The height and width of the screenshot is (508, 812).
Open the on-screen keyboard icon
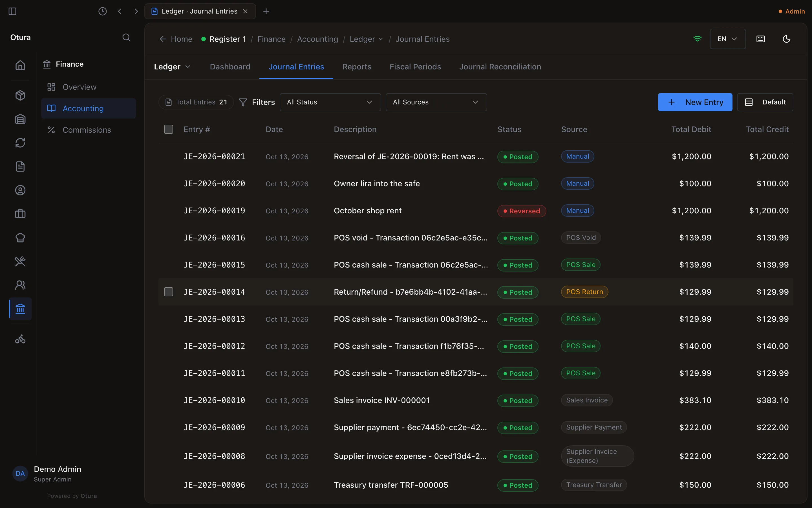[761, 39]
